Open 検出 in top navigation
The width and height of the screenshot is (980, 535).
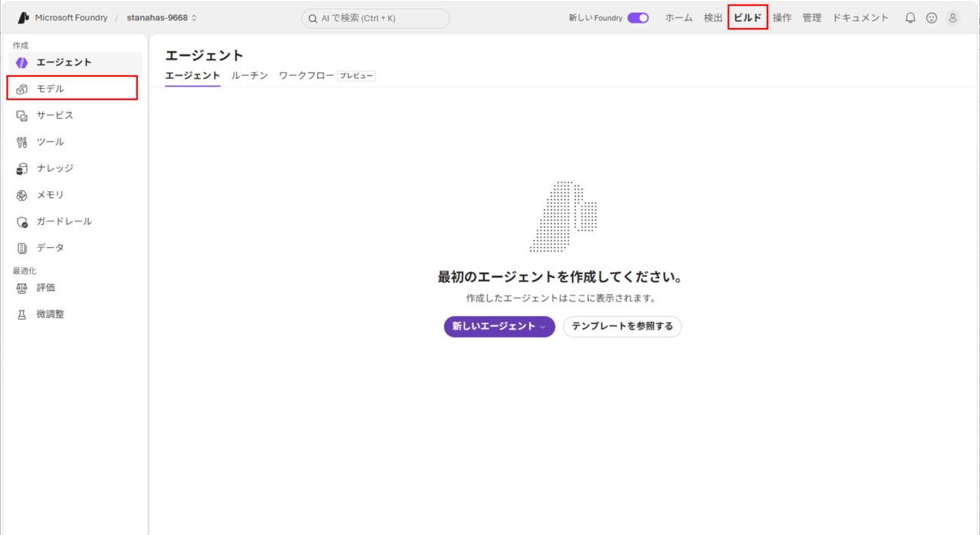(713, 17)
